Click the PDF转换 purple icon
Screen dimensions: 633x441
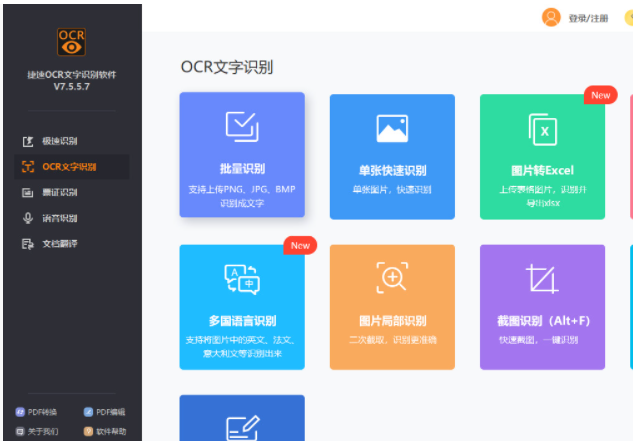point(20,412)
